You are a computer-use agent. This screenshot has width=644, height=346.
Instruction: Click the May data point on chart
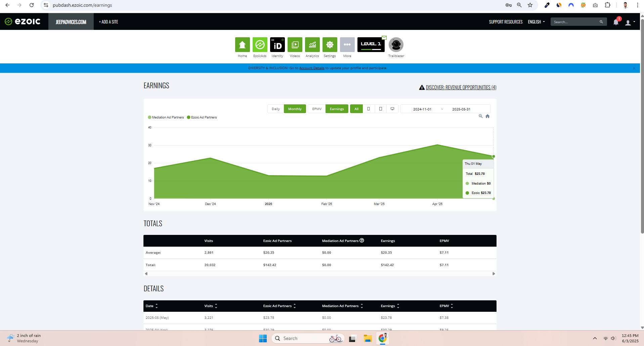pyautogui.click(x=493, y=156)
